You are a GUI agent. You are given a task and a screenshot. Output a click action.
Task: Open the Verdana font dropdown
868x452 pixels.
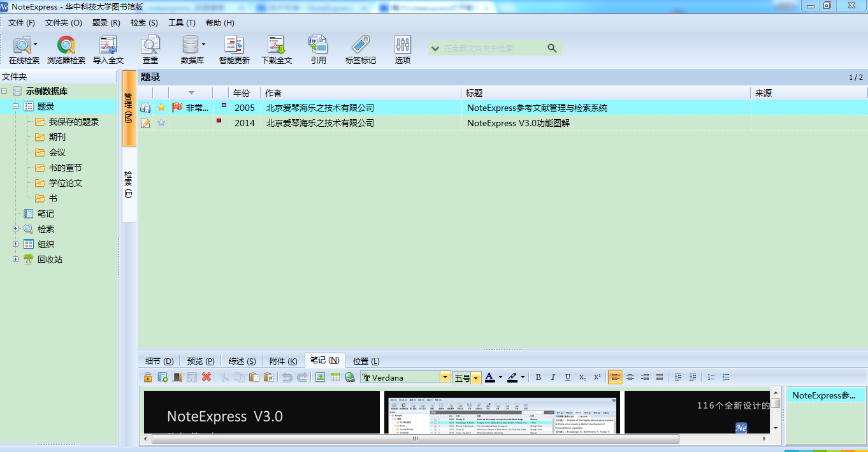(445, 377)
